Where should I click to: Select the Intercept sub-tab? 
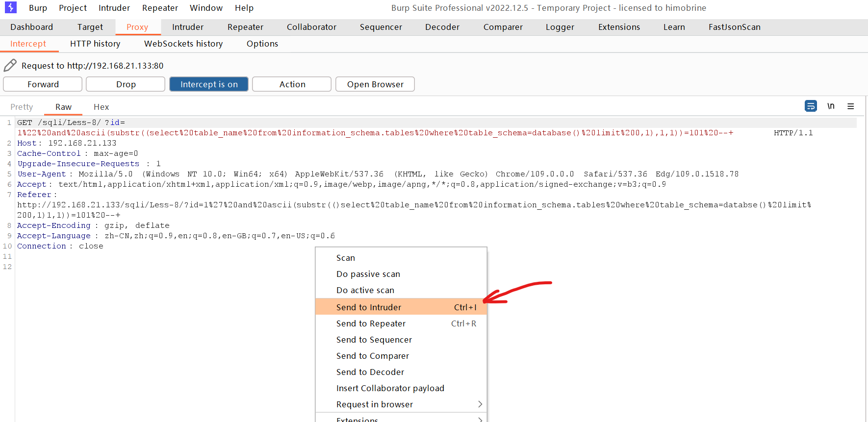(x=28, y=44)
